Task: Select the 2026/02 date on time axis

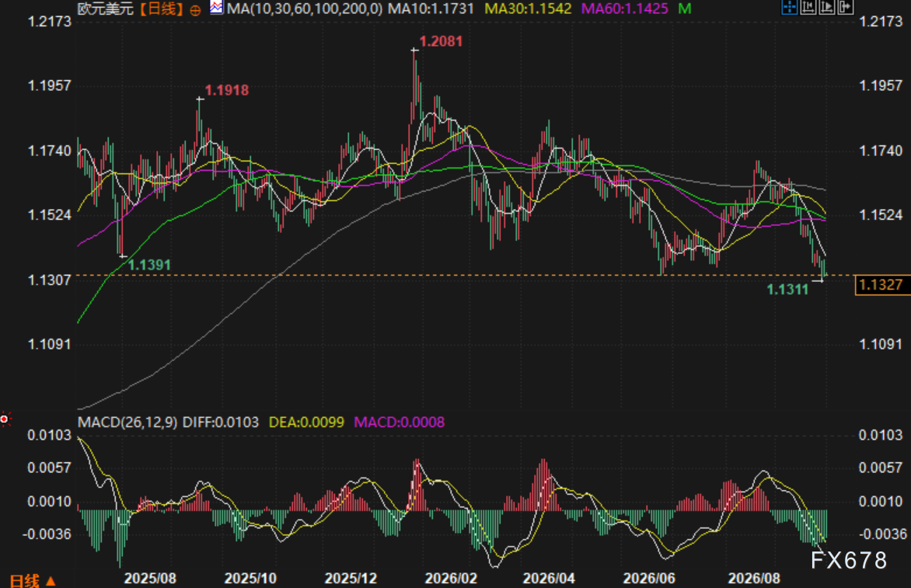Action: 451,579
